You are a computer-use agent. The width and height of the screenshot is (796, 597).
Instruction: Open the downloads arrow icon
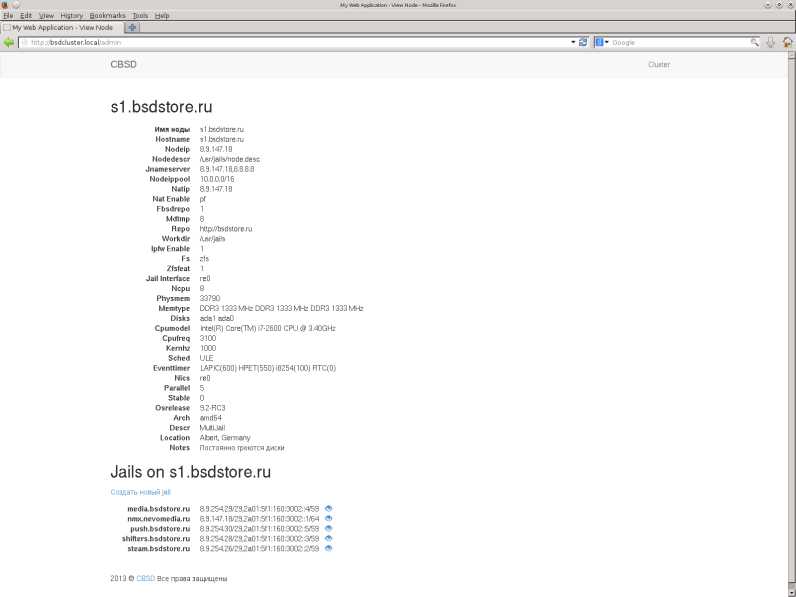[770, 43]
